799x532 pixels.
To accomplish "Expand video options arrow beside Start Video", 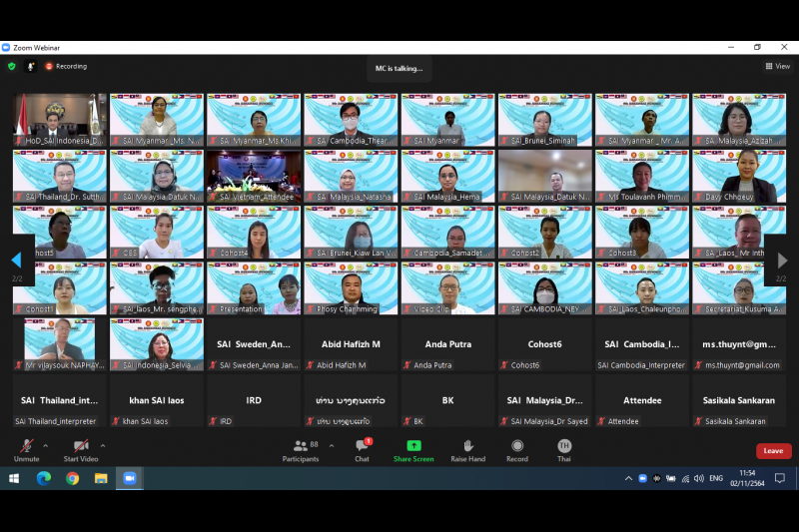I will click(x=103, y=446).
